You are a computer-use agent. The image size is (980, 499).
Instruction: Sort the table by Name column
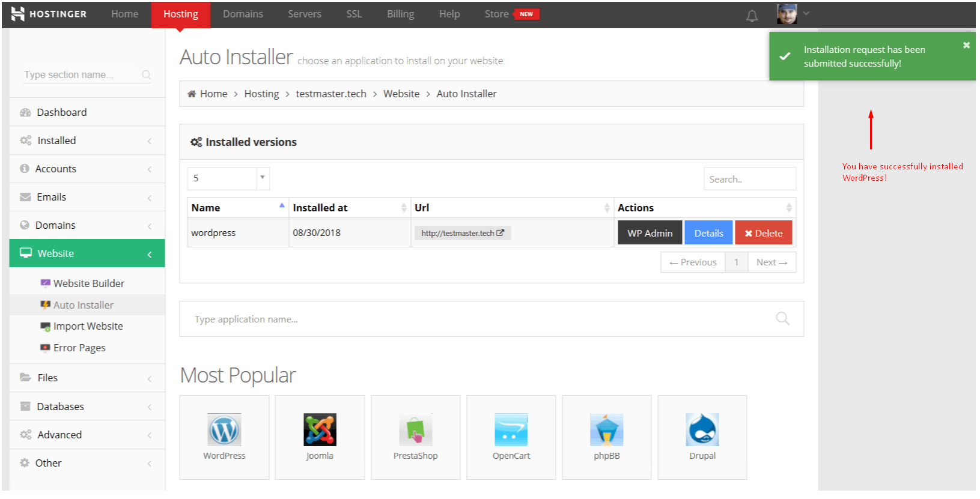point(238,208)
